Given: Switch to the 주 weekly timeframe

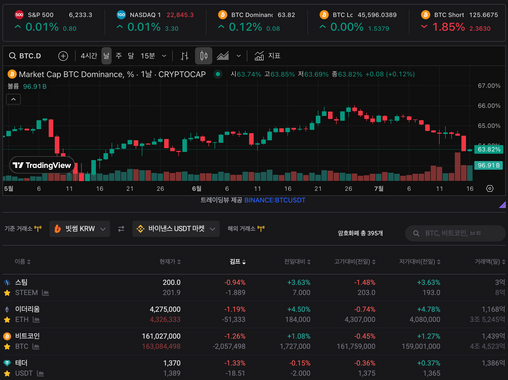Looking at the screenshot, I should [x=119, y=56].
